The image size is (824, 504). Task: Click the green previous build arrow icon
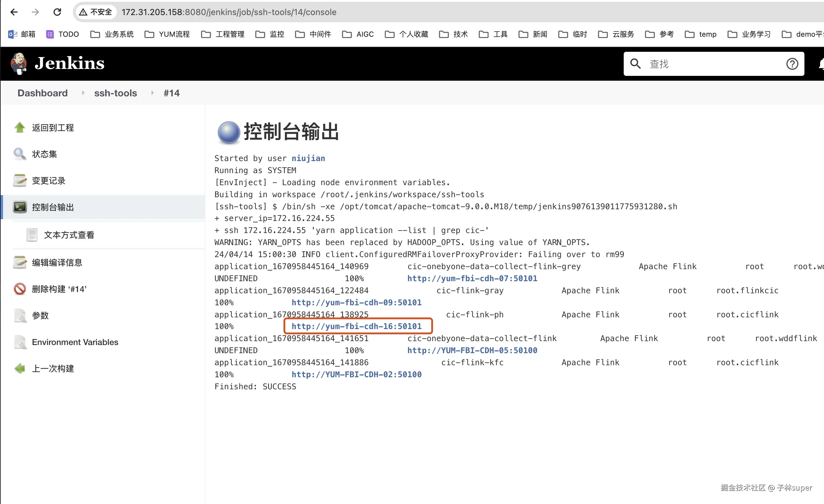(20, 368)
